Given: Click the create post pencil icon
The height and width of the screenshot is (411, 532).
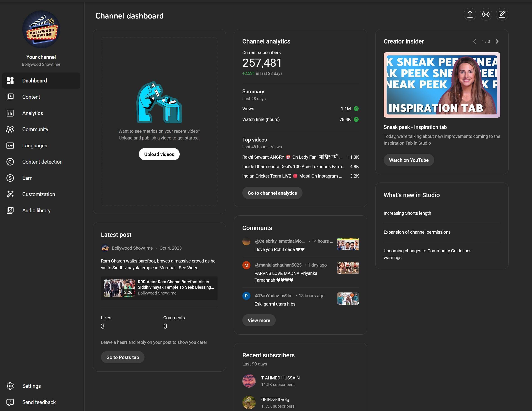Looking at the screenshot, I should point(502,14).
